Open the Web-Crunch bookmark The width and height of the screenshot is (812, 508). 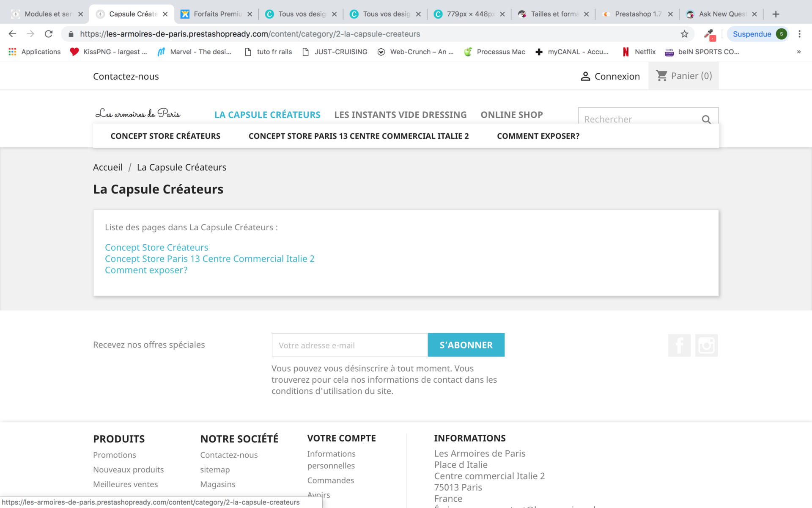click(416, 52)
